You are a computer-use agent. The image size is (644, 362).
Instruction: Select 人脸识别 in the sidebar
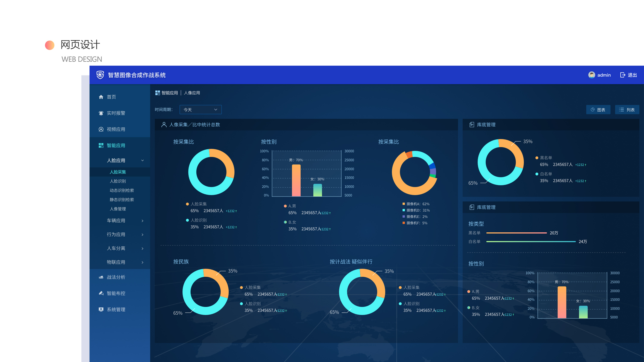point(118,181)
